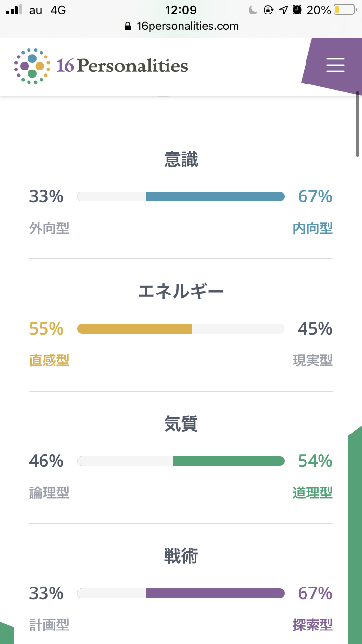Image resolution: width=362 pixels, height=644 pixels.
Task: Tap the rotation lock status icon
Action: coord(269,10)
